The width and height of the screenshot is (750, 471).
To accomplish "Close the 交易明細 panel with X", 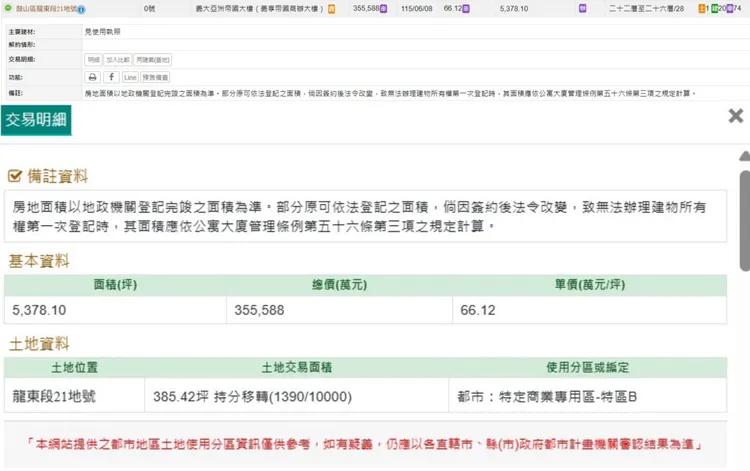I will click(x=736, y=116).
